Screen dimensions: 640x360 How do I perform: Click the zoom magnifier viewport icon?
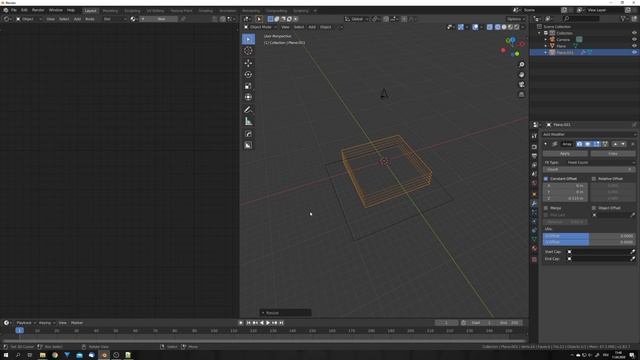pos(521,65)
